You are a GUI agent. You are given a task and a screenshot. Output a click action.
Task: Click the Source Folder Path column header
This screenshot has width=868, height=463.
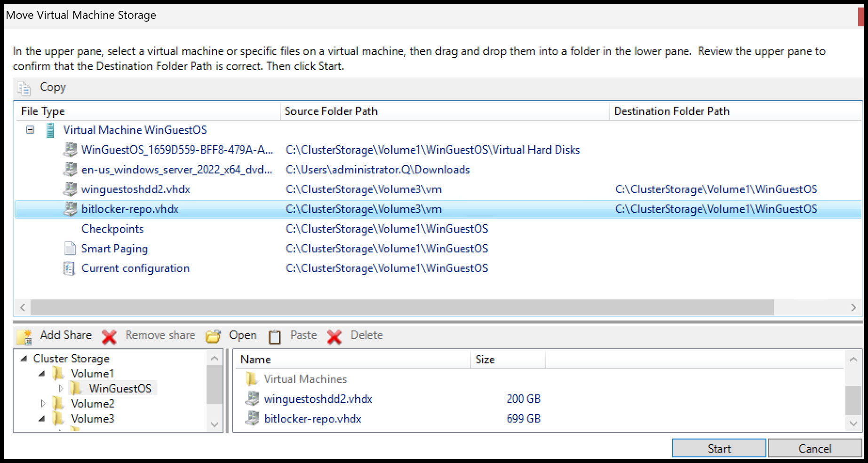(445, 111)
